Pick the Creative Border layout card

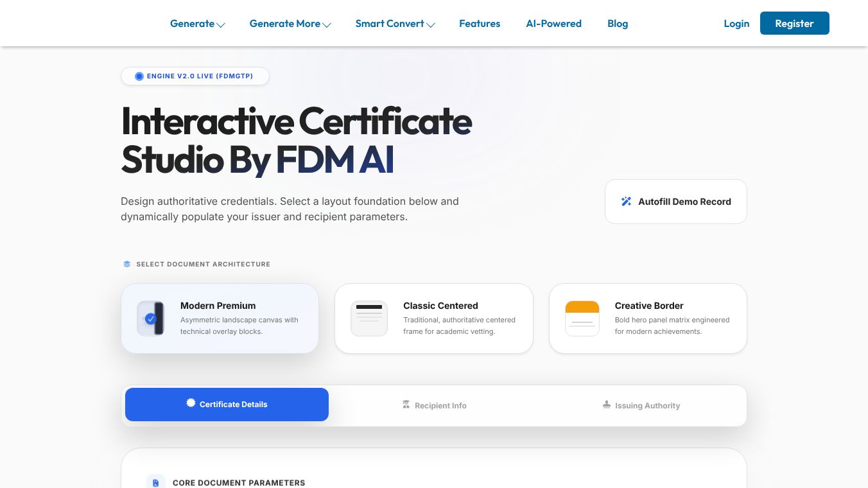648,318
